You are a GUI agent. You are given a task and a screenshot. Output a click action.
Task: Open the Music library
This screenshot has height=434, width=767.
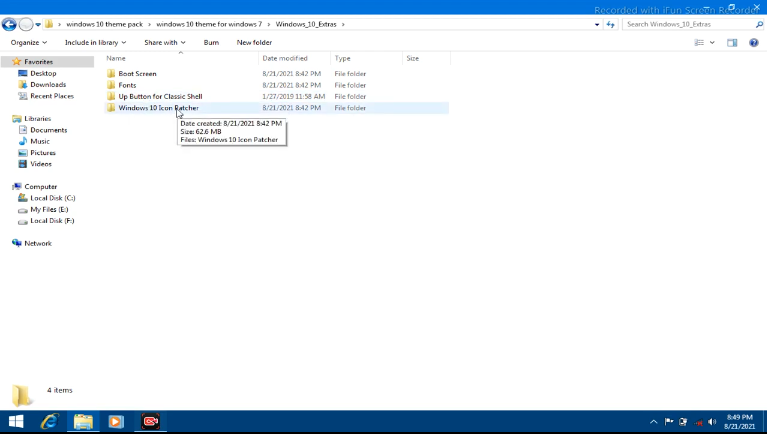[40, 141]
